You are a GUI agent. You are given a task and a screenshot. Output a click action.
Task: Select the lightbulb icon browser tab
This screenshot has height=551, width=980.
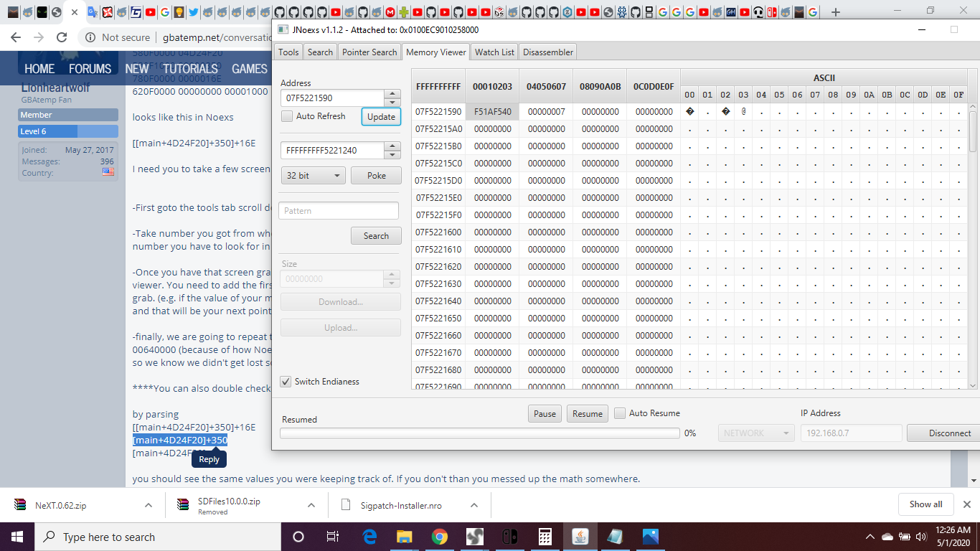coord(179,12)
